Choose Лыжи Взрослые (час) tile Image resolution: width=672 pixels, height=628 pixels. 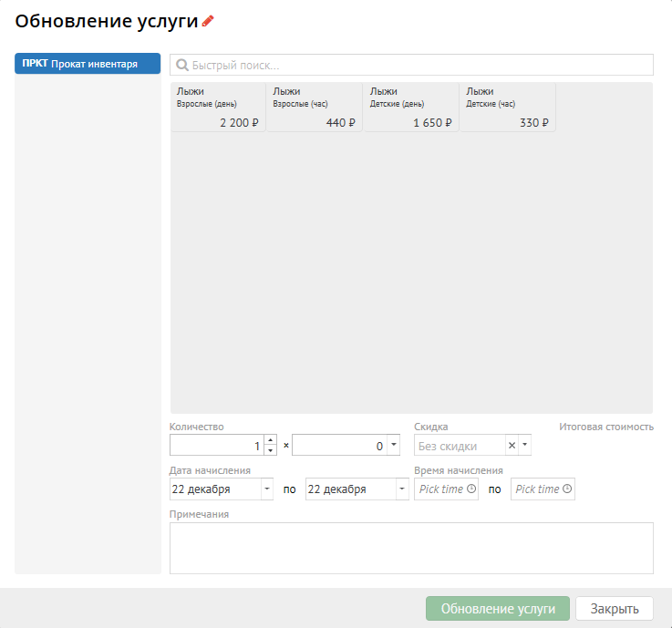(x=315, y=108)
